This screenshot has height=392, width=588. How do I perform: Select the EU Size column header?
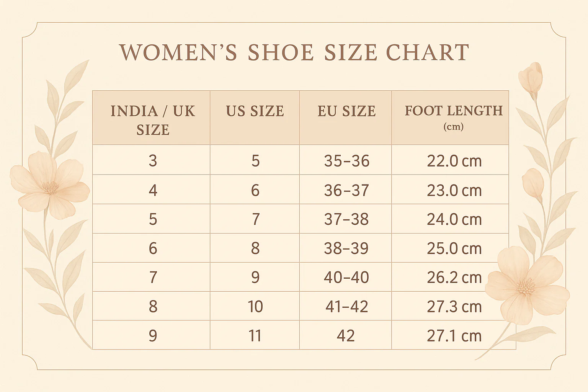coord(346,111)
